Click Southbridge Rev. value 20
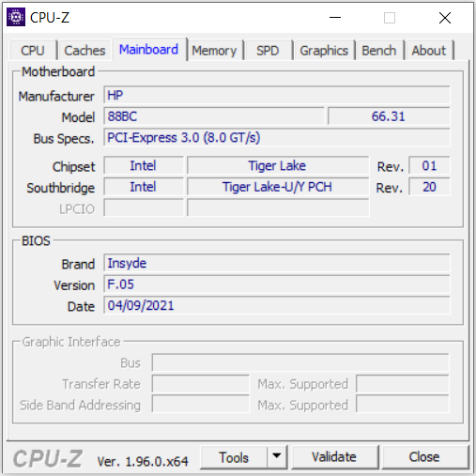Screen dimensions: 476x476 (429, 187)
